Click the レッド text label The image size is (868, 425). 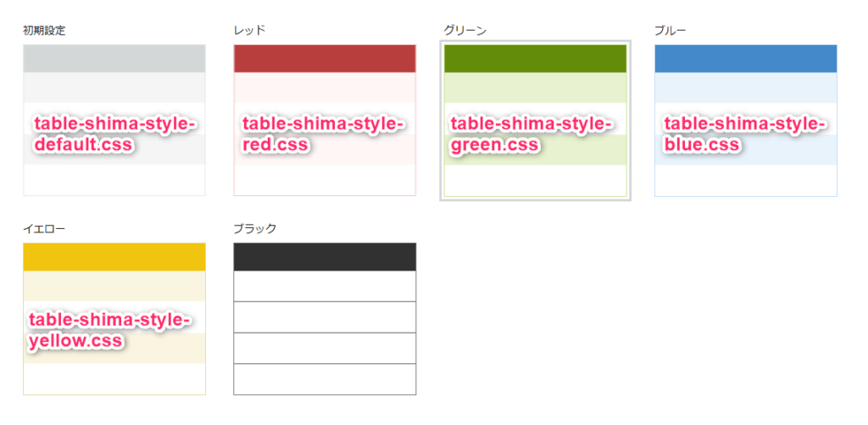click(249, 31)
